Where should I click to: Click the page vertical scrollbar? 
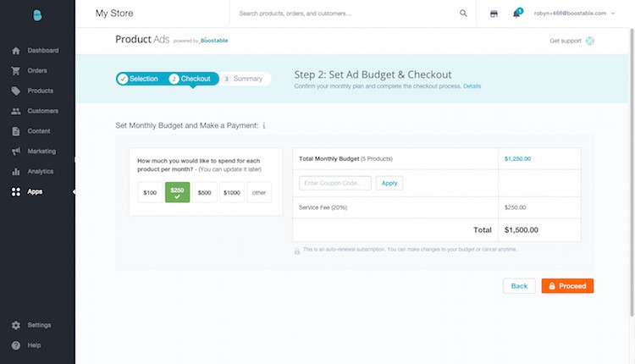[632, 172]
